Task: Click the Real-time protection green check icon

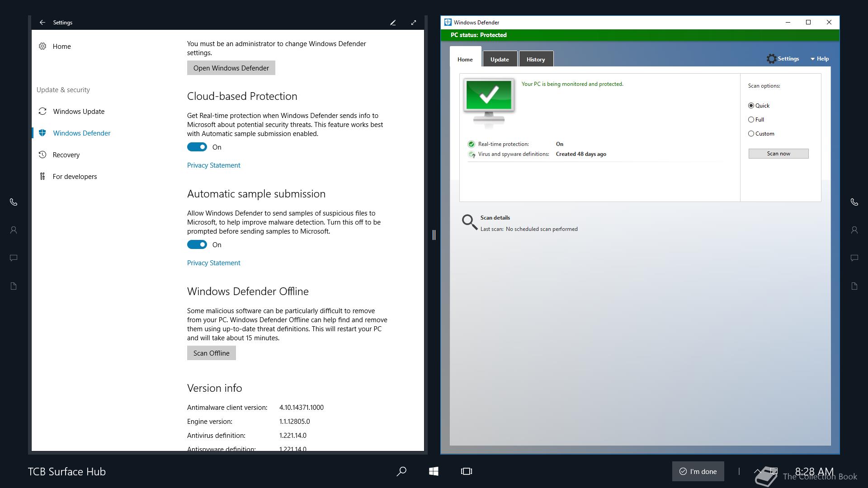Action: (x=471, y=144)
